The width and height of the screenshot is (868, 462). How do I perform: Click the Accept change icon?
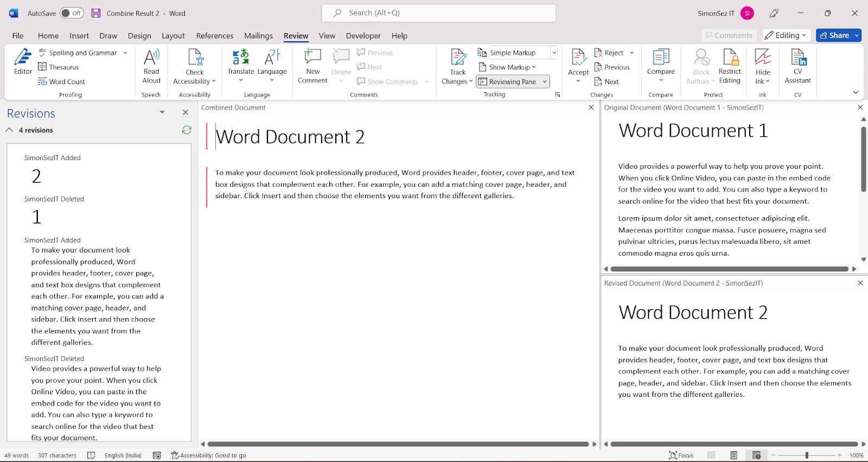[x=578, y=57]
